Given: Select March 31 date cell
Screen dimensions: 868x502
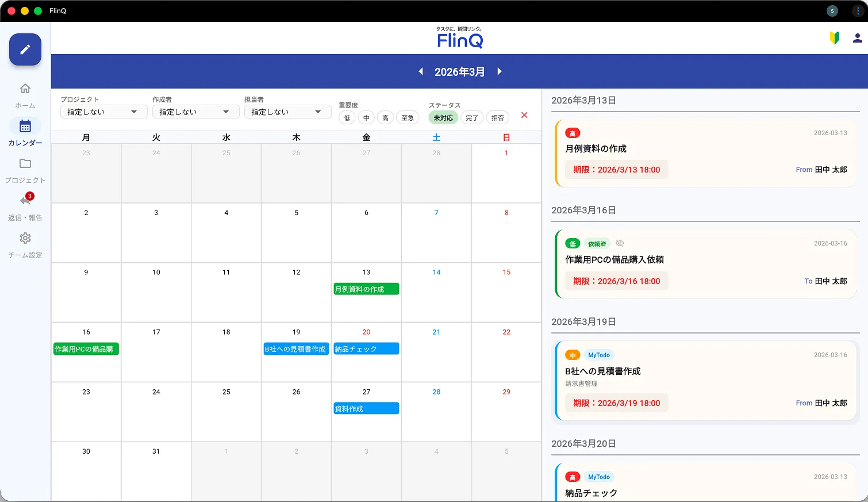Looking at the screenshot, I should 156,472.
